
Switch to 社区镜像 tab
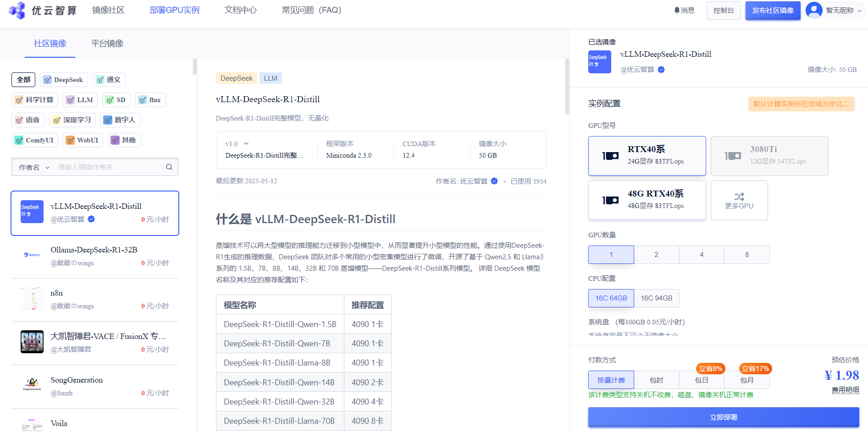point(50,44)
